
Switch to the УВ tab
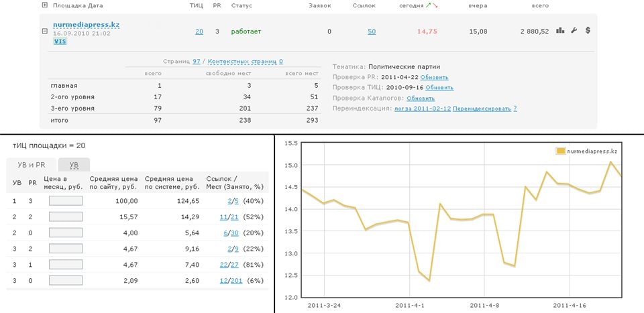(x=74, y=165)
